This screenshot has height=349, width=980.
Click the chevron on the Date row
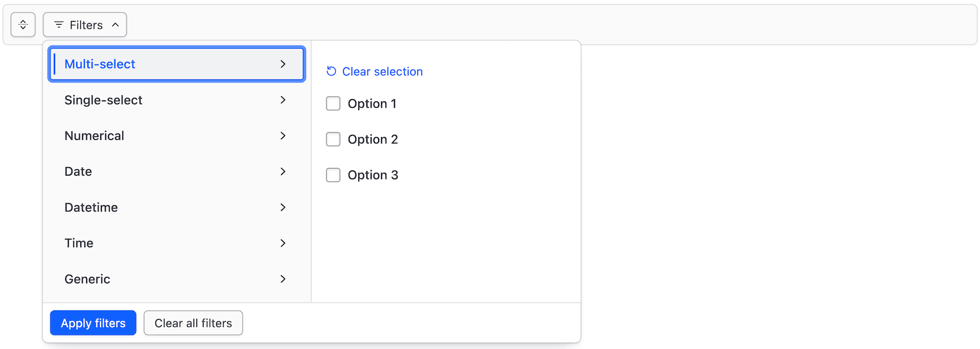tap(283, 172)
